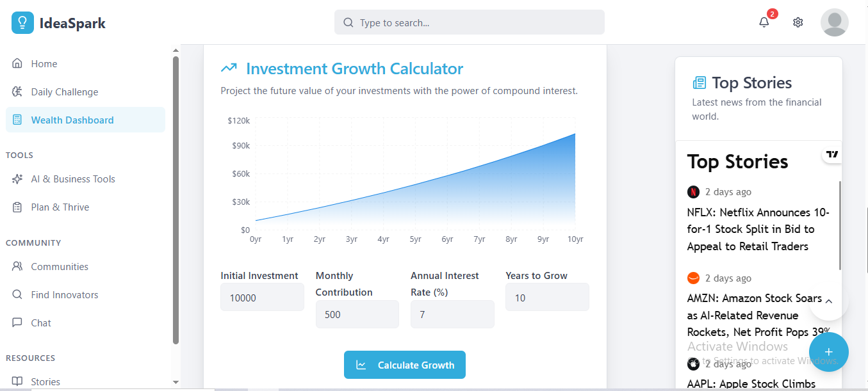Select the IdeaSpark lightbulb logo icon
This screenshot has width=868, height=391.
[x=22, y=22]
